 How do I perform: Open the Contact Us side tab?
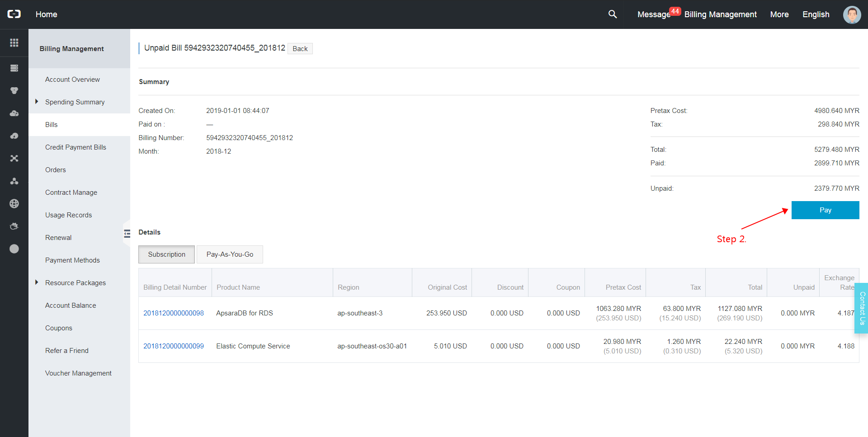tap(862, 308)
